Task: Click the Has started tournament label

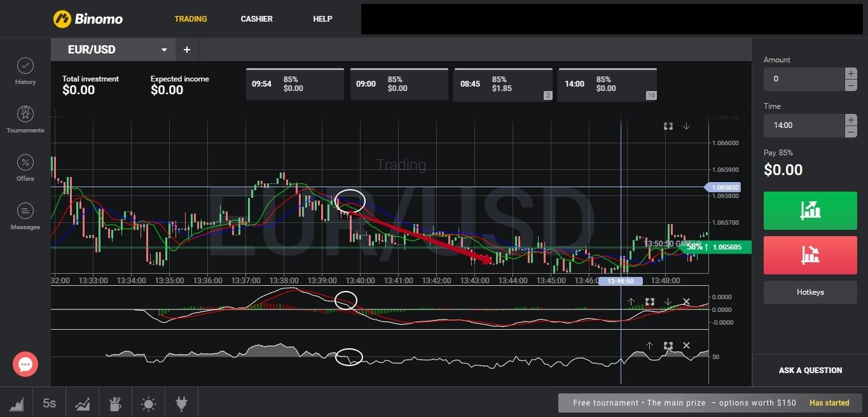Action: coord(829,403)
